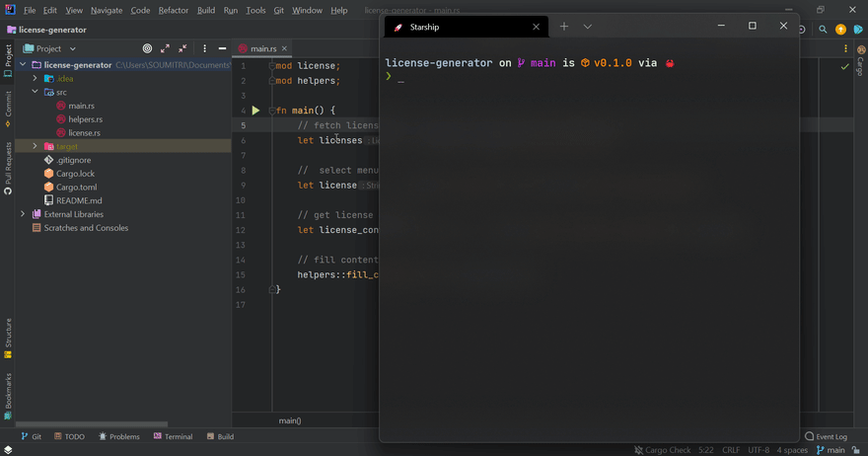Collapse the src folder in project tree
The image size is (868, 456).
[x=36, y=92]
